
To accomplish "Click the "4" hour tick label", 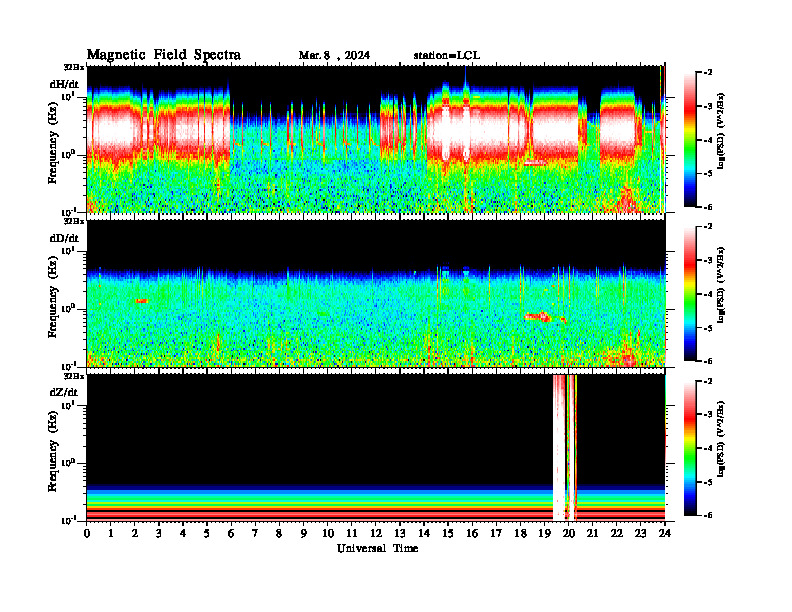I will [183, 533].
